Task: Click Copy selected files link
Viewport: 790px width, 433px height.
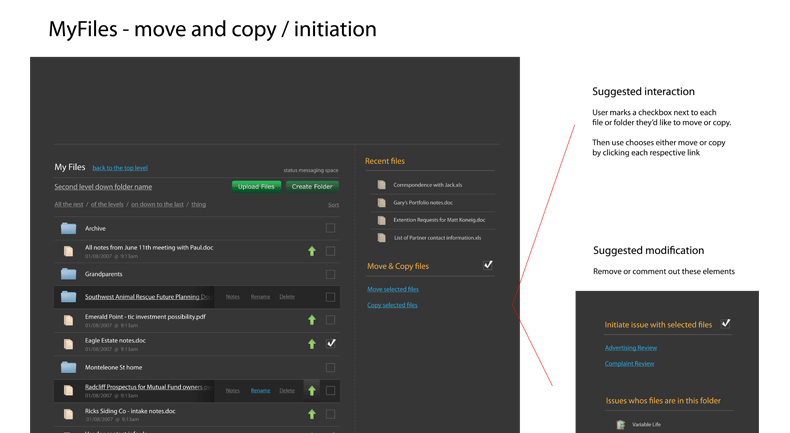Action: [x=392, y=305]
